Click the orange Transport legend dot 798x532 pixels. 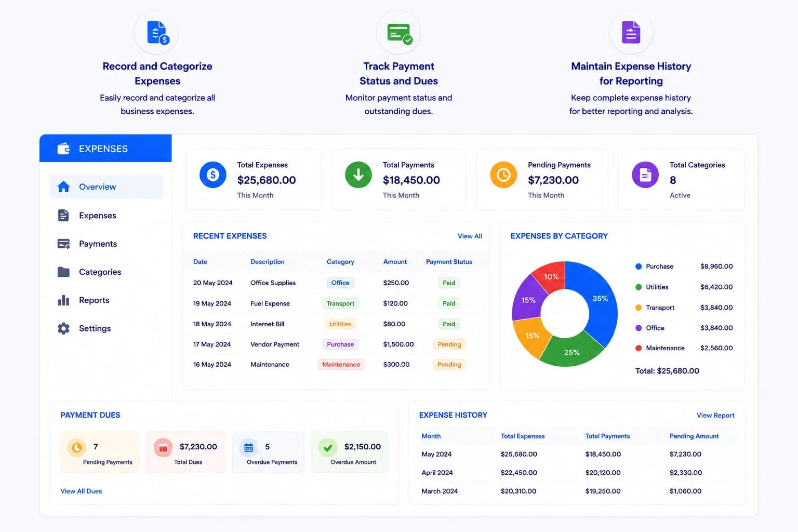(639, 308)
